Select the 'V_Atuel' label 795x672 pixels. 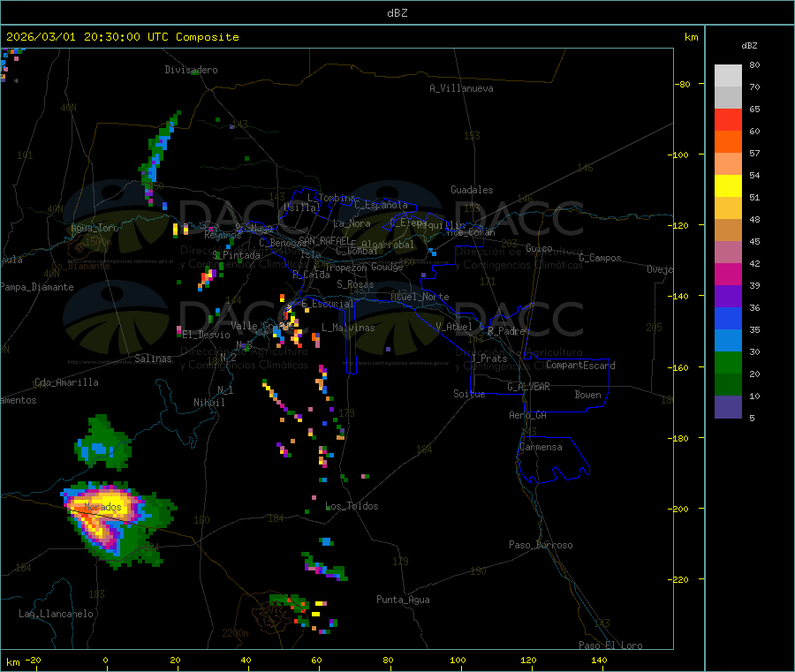(454, 327)
